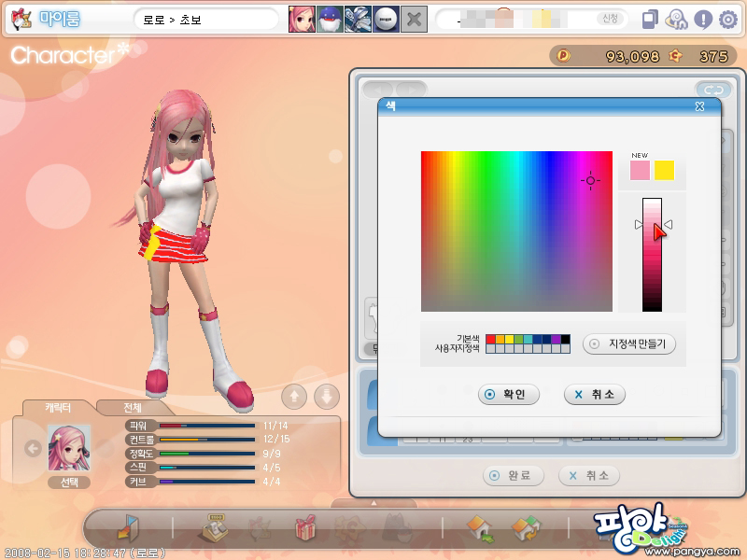This screenshot has height=560, width=747.
Task: Click the greyed bunny ribbon icon in bottom bar
Action: pos(260,528)
